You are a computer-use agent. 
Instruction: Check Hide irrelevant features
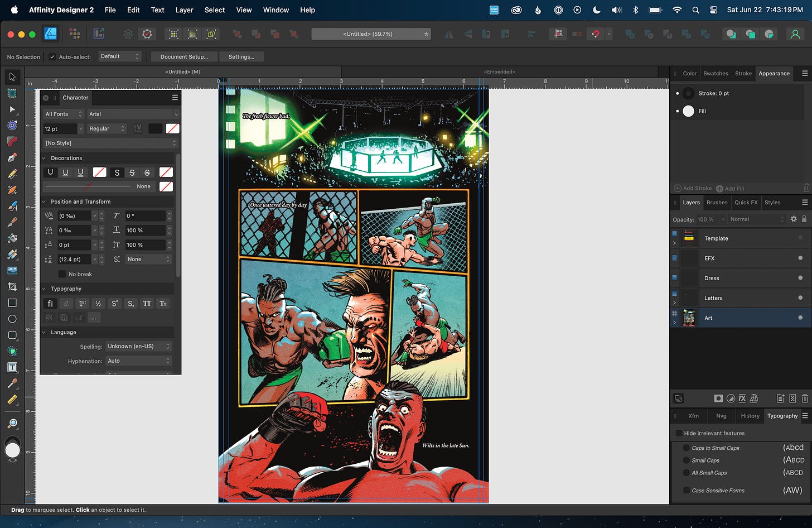(x=679, y=433)
